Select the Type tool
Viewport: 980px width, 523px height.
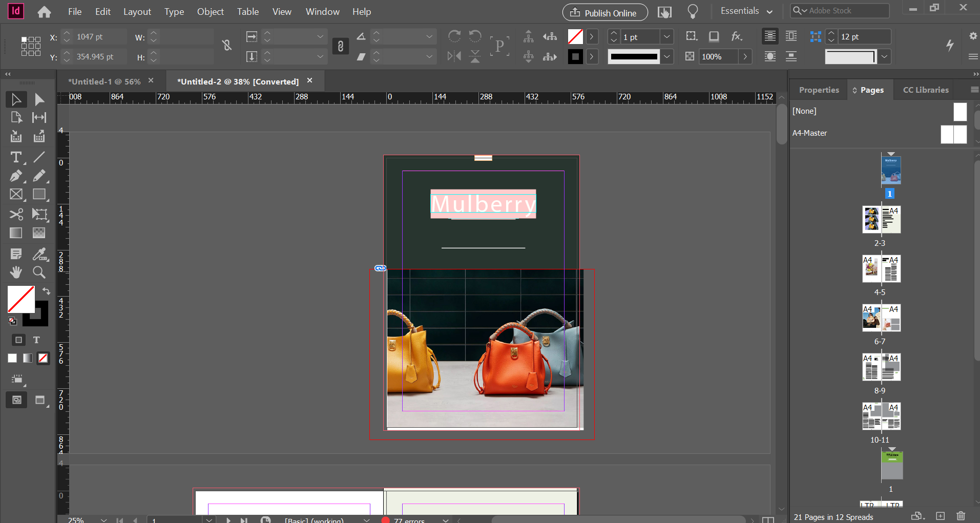coord(15,157)
